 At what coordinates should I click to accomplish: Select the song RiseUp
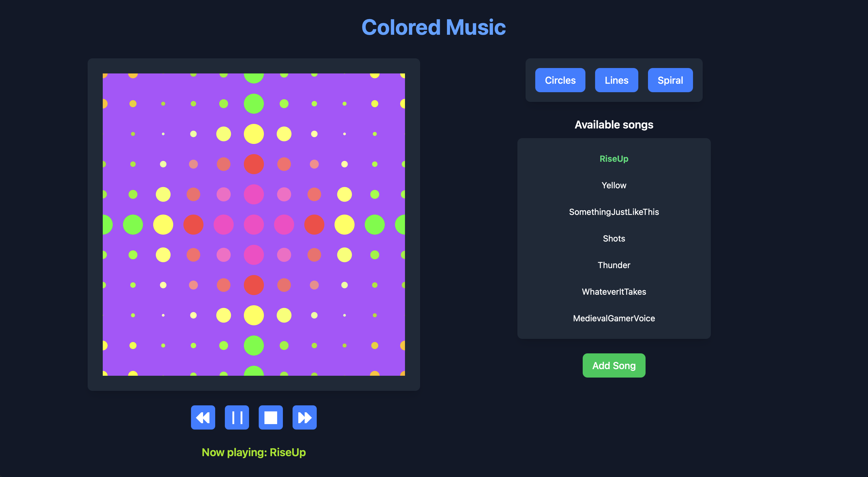[x=614, y=159]
